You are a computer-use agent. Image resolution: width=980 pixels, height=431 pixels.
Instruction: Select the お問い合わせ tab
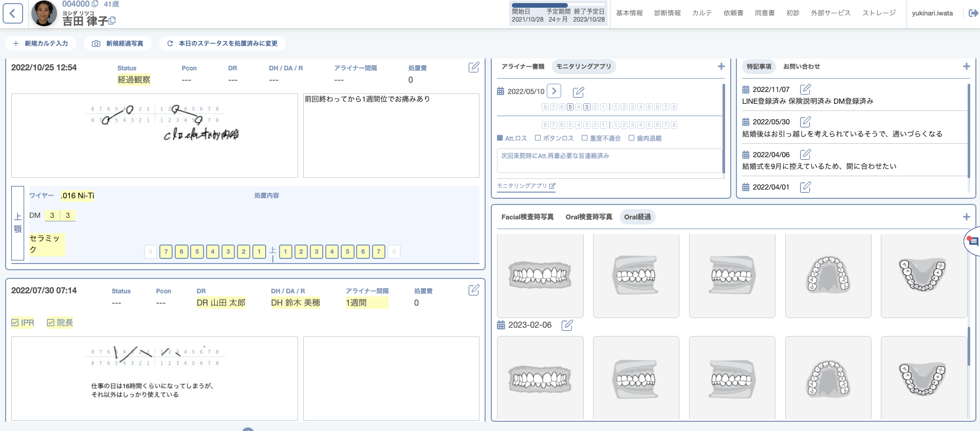click(801, 67)
